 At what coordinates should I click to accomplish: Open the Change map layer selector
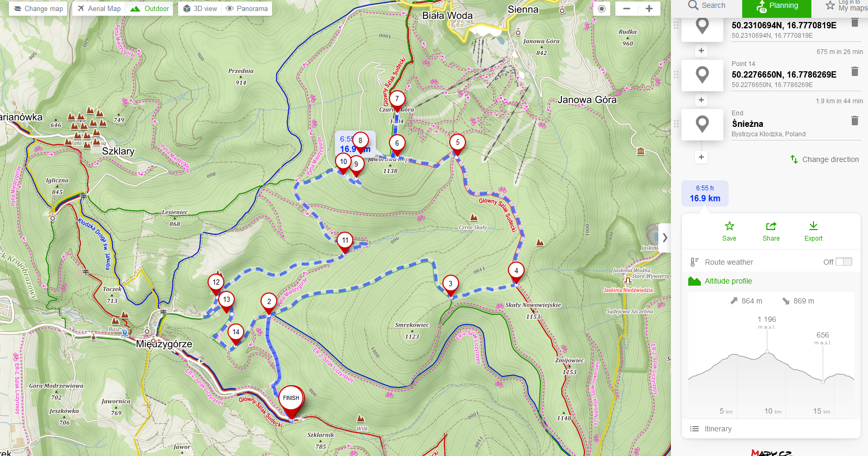tap(38, 9)
